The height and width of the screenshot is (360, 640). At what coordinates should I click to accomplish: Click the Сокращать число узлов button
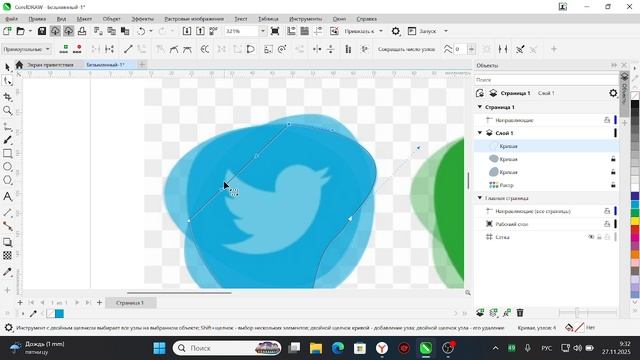coord(406,49)
